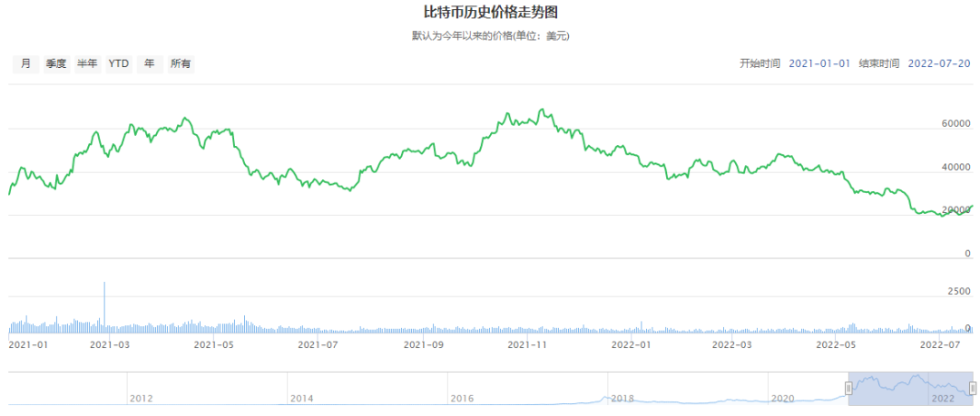Click the 结束时间 label
The height and width of the screenshot is (416, 980).
click(x=878, y=63)
